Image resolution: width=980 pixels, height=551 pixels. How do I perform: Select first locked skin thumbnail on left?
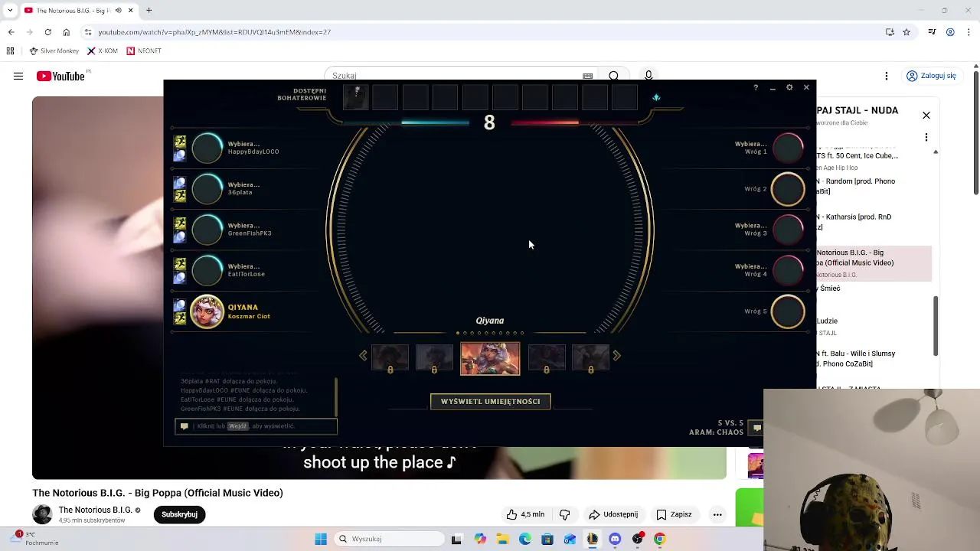[x=390, y=358]
